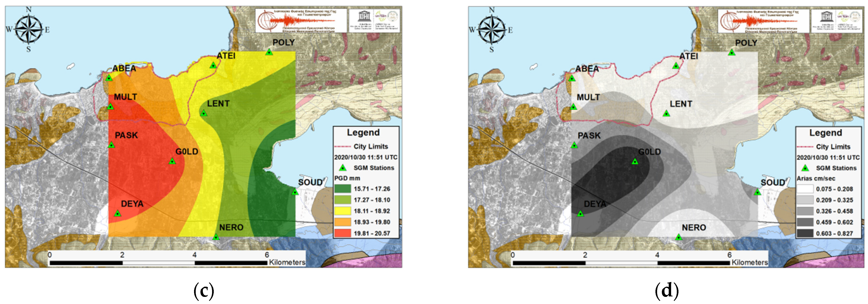Image resolution: width=868 pixels, height=304 pixels.
Task: Click darkest 0.603 - 0.827 Arias swatch
Action: click(805, 233)
